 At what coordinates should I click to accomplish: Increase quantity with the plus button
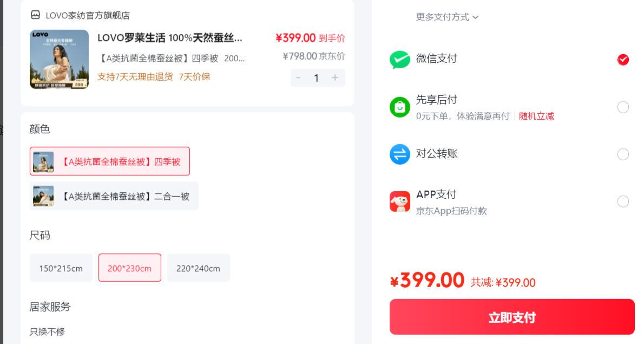point(335,77)
